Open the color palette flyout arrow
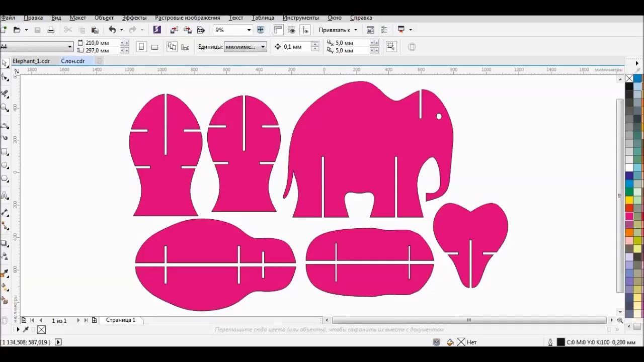The height and width of the screenshot is (362, 644). pos(637,64)
